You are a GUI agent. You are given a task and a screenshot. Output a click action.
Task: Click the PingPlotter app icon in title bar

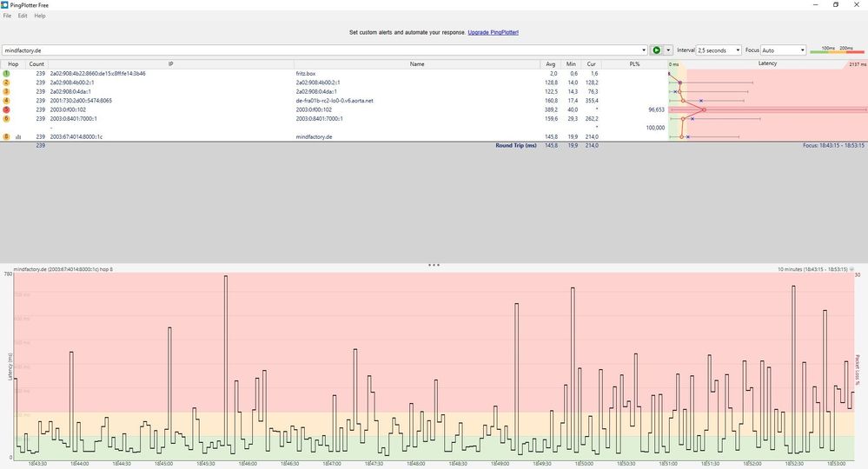(x=5, y=5)
